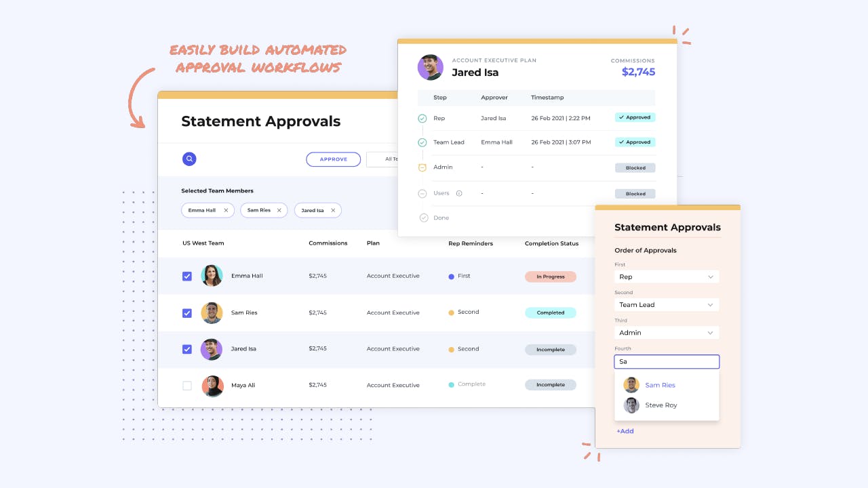Remove Emma Hall chip with X icon
This screenshot has width=868, height=488.
click(x=226, y=210)
